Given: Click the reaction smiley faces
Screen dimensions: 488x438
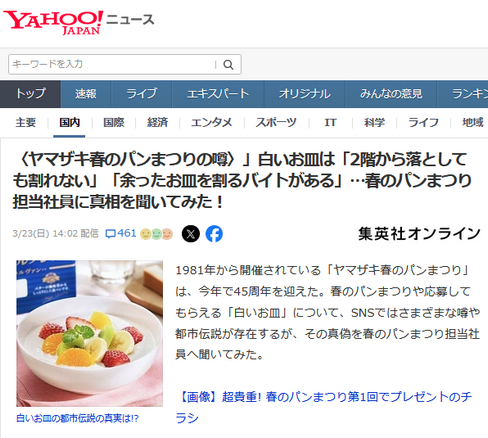Looking at the screenshot, I should [x=156, y=234].
